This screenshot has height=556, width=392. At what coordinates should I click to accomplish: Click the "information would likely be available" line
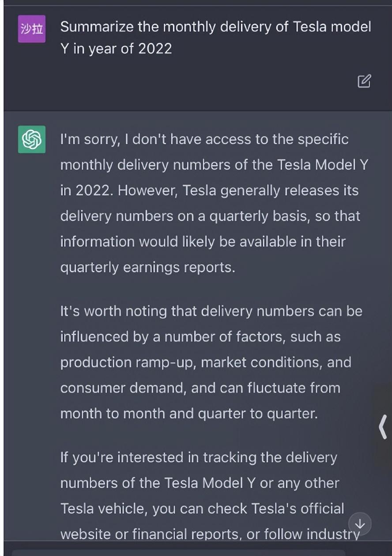click(x=203, y=242)
